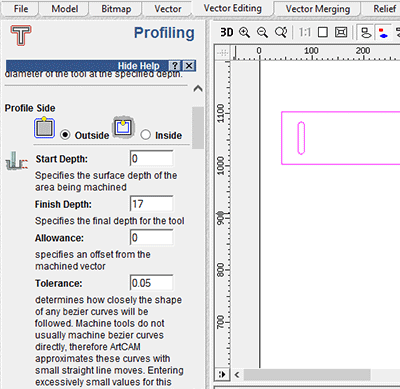Set zoom to 1:1 scale

[305, 32]
